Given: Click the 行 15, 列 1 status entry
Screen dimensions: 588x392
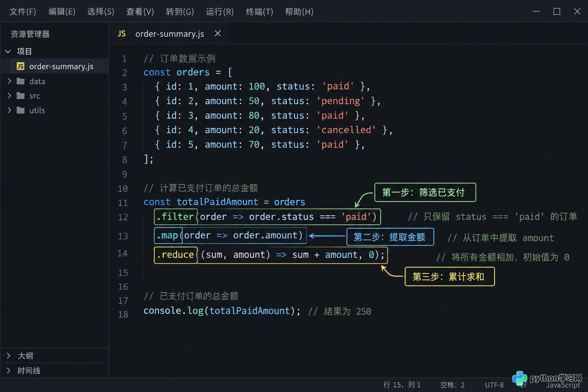Looking at the screenshot, I should pos(402,385).
